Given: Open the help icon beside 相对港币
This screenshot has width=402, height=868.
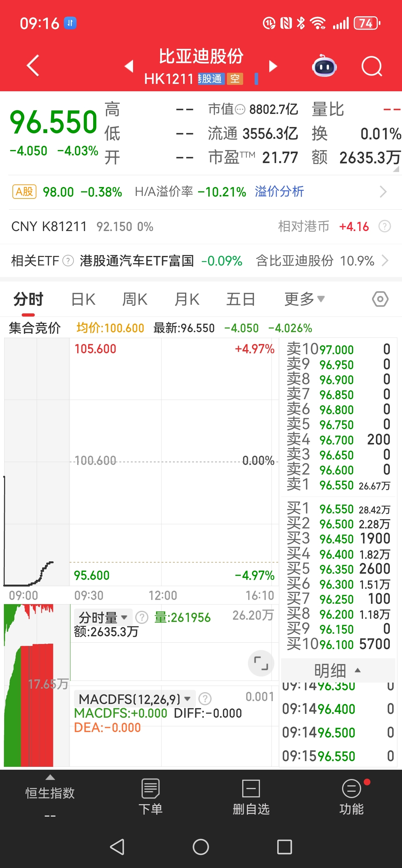Looking at the screenshot, I should (384, 227).
